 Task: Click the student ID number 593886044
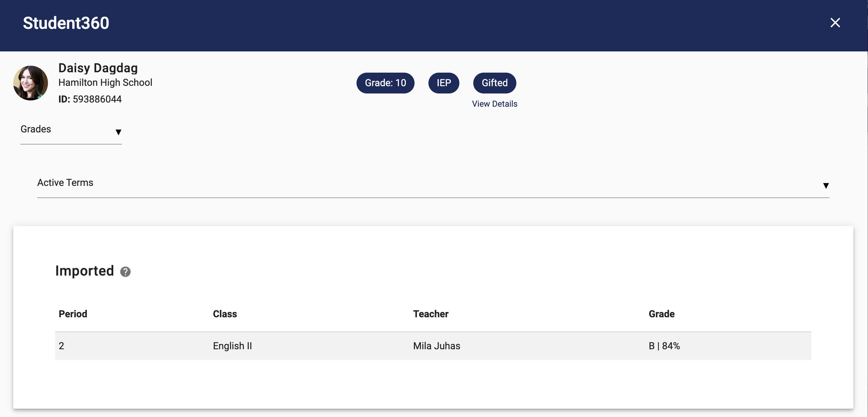tap(97, 99)
